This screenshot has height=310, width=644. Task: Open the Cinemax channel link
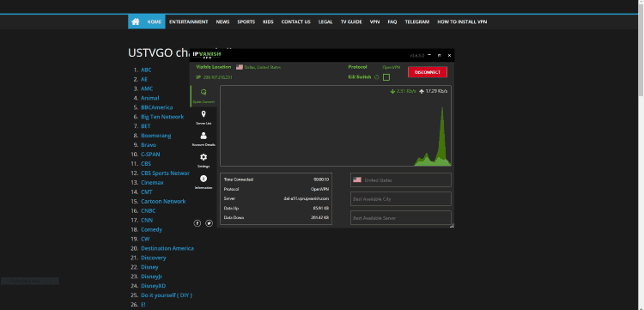(152, 183)
